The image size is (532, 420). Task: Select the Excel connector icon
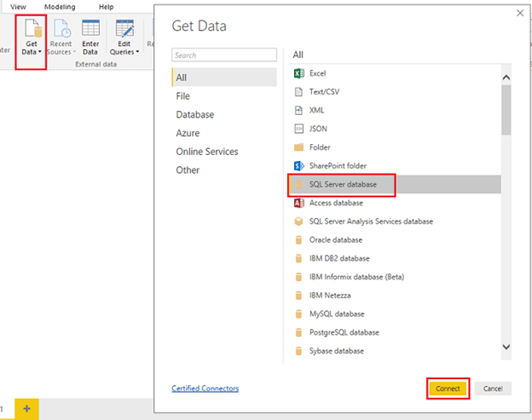pos(299,73)
